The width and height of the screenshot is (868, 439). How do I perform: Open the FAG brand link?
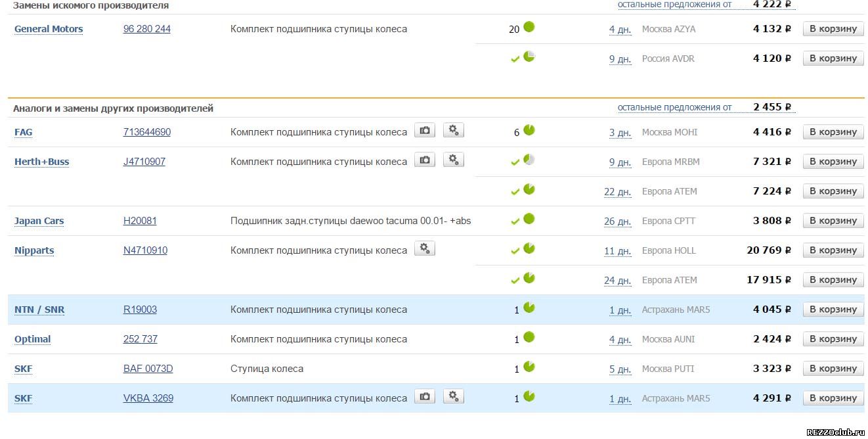pos(23,132)
